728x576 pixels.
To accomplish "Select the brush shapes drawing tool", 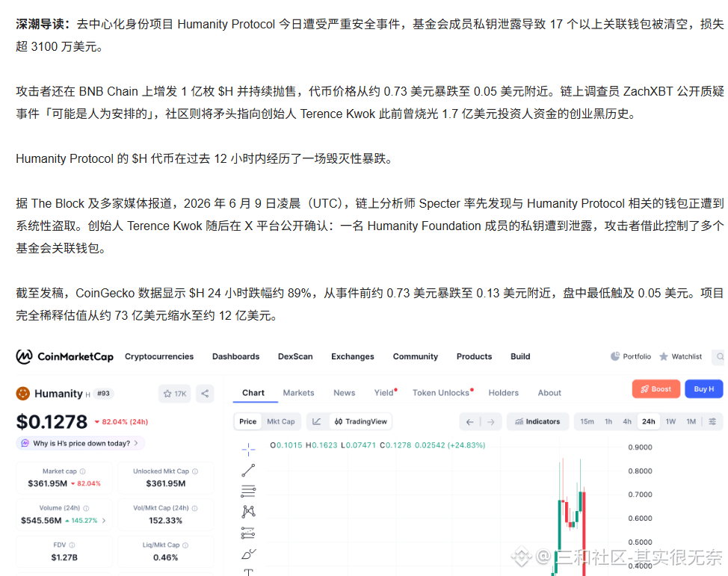I will (x=248, y=554).
